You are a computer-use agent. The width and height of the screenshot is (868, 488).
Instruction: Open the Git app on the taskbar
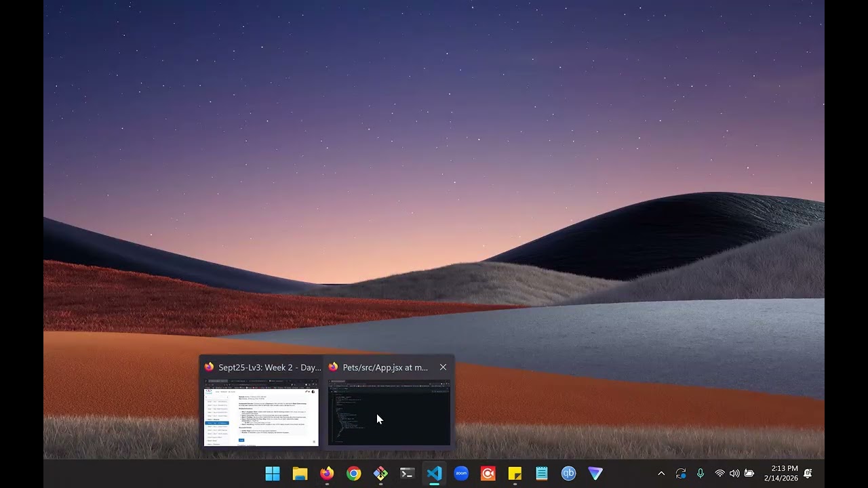380,474
